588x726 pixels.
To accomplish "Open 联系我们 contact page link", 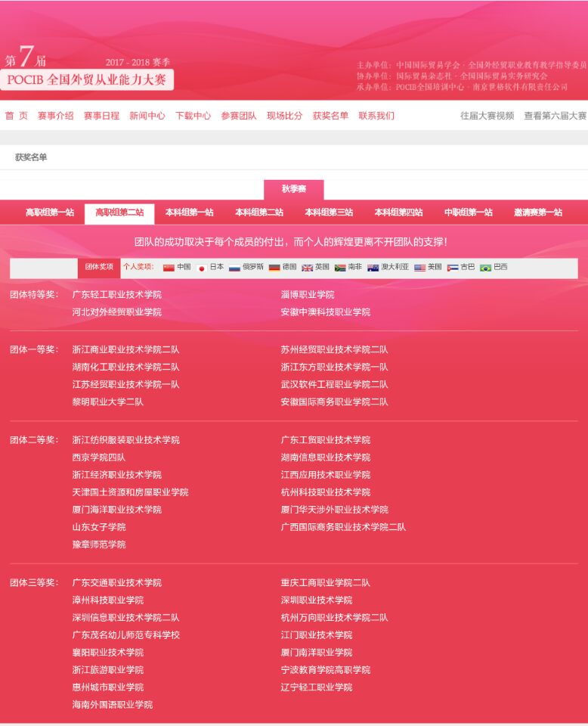I will click(x=376, y=116).
